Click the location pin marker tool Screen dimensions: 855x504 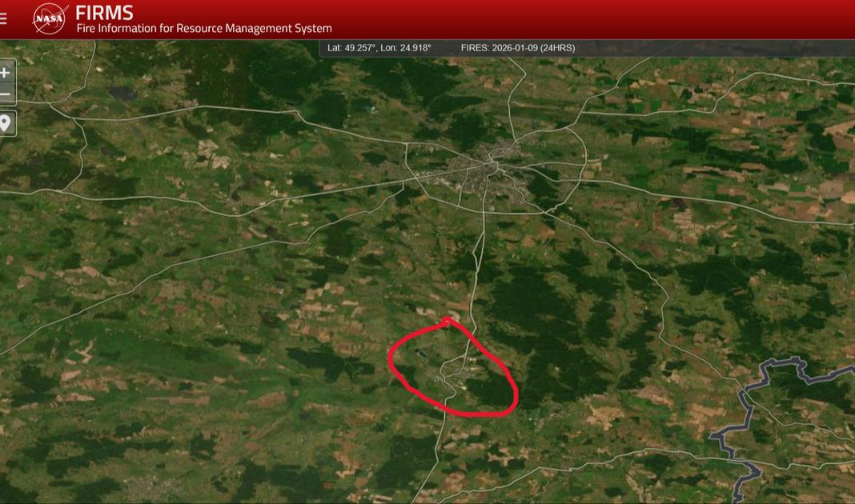(x=6, y=123)
